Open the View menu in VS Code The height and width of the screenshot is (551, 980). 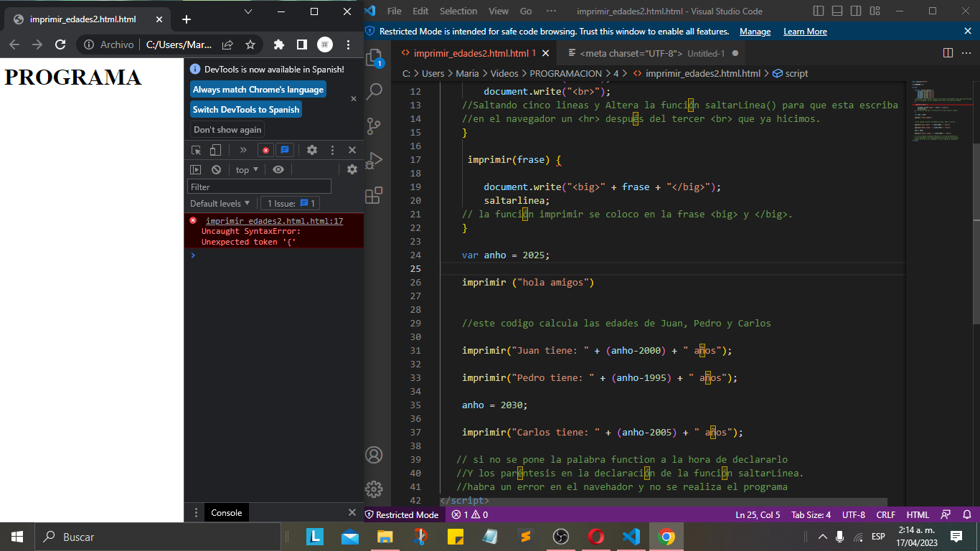tap(499, 11)
